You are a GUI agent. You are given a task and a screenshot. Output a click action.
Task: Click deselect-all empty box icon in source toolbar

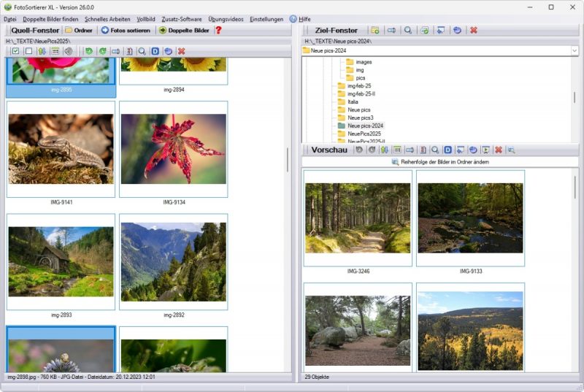point(28,51)
